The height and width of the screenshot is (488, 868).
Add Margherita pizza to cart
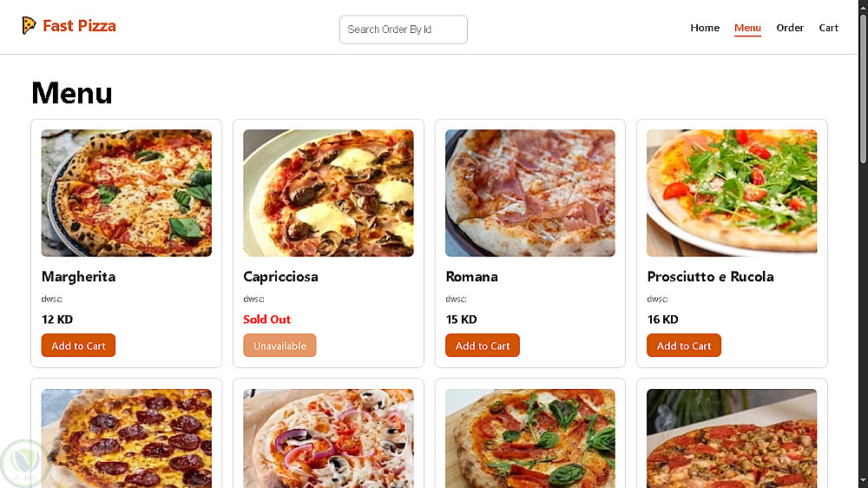(x=78, y=346)
